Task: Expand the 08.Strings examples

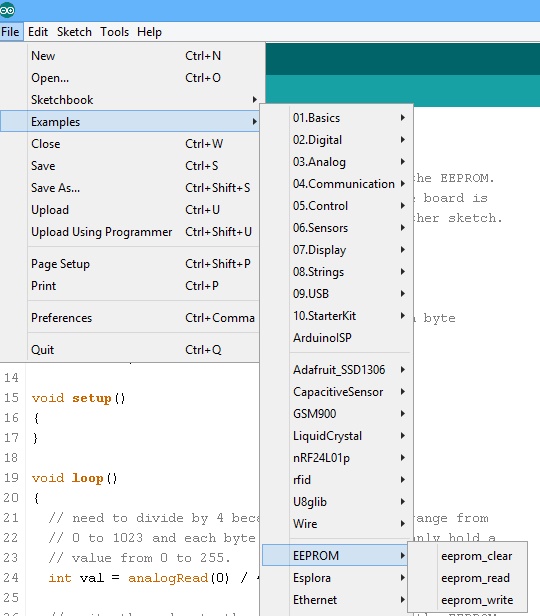Action: pyautogui.click(x=337, y=272)
